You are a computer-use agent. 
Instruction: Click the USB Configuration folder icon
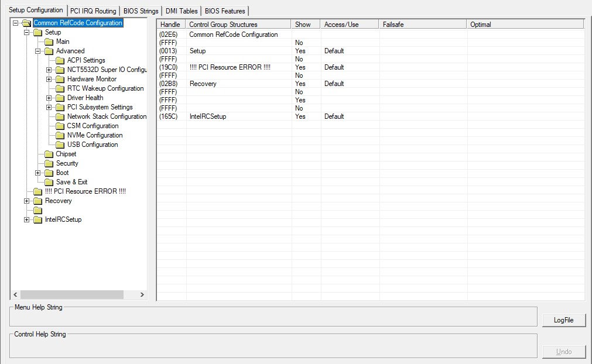pyautogui.click(x=60, y=145)
